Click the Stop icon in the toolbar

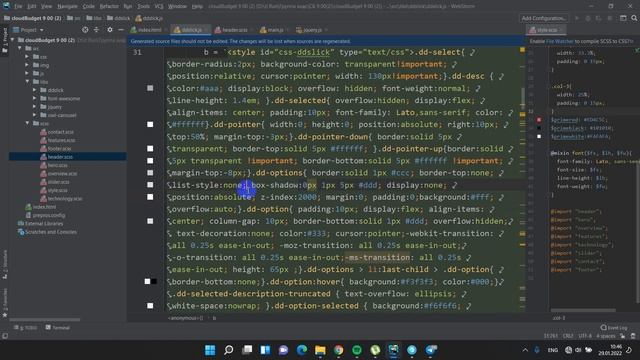pyautogui.click(x=610, y=18)
